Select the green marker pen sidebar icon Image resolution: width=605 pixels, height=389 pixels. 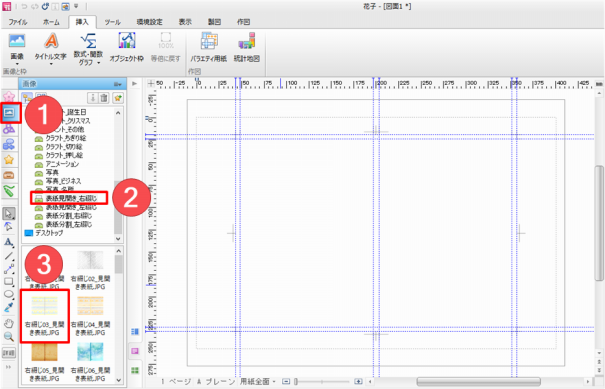9,190
